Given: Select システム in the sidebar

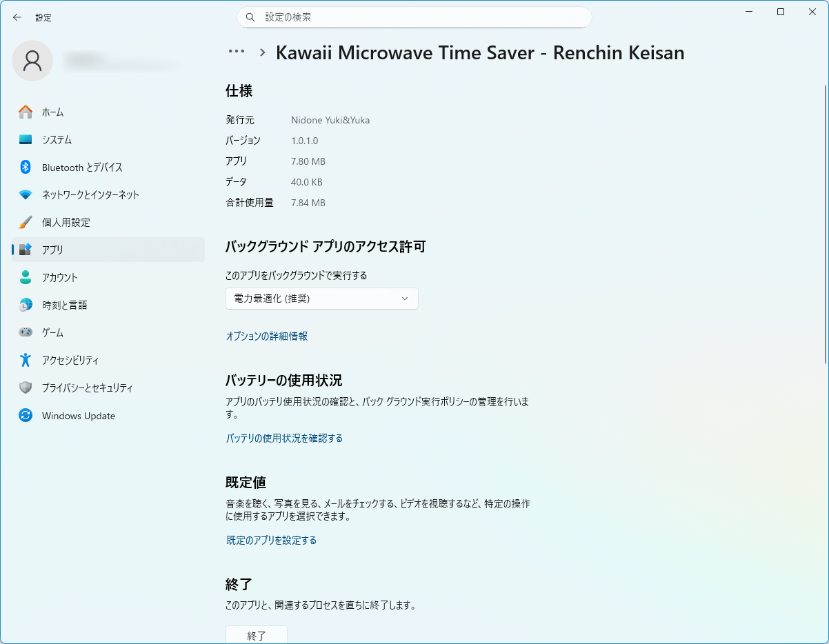Looking at the screenshot, I should 57,139.
